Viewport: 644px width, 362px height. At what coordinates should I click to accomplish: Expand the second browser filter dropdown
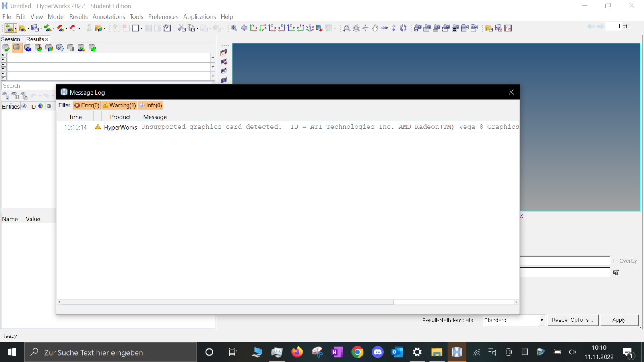click(x=213, y=67)
